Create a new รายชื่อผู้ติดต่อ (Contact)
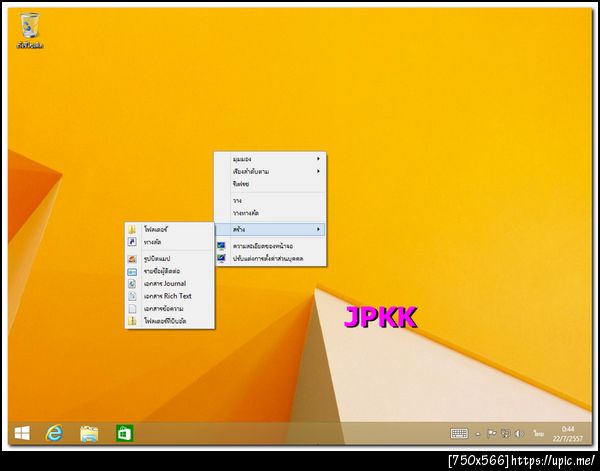The image size is (600, 471). pos(170,271)
